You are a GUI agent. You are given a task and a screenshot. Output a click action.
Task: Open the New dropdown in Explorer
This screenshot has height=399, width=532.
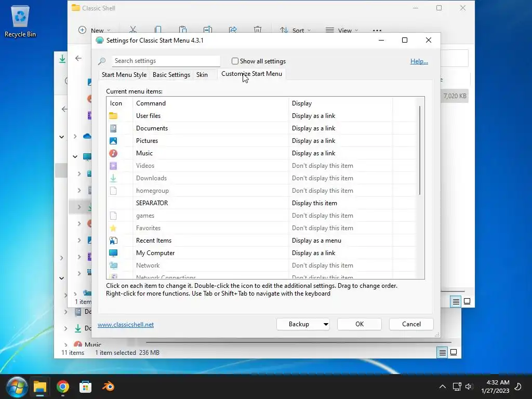(x=94, y=30)
